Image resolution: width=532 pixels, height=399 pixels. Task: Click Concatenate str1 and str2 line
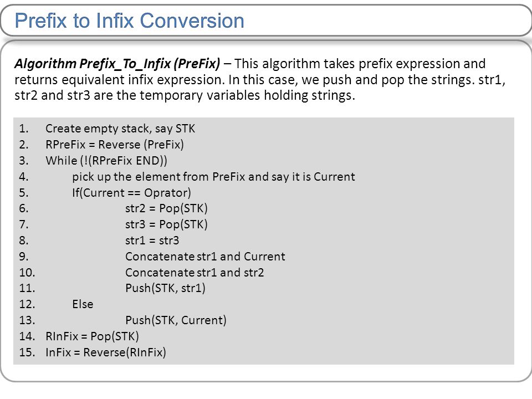pos(195,273)
